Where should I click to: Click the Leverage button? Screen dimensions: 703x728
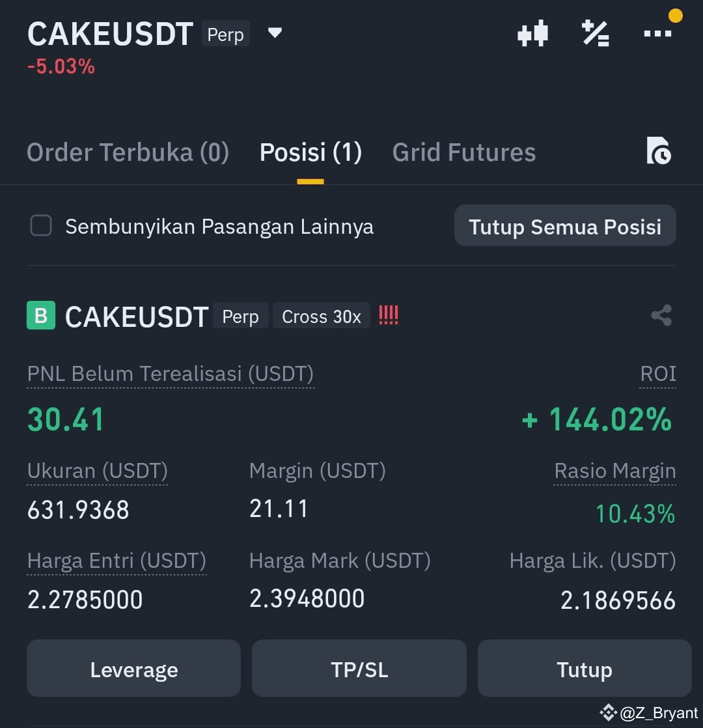[x=133, y=668]
